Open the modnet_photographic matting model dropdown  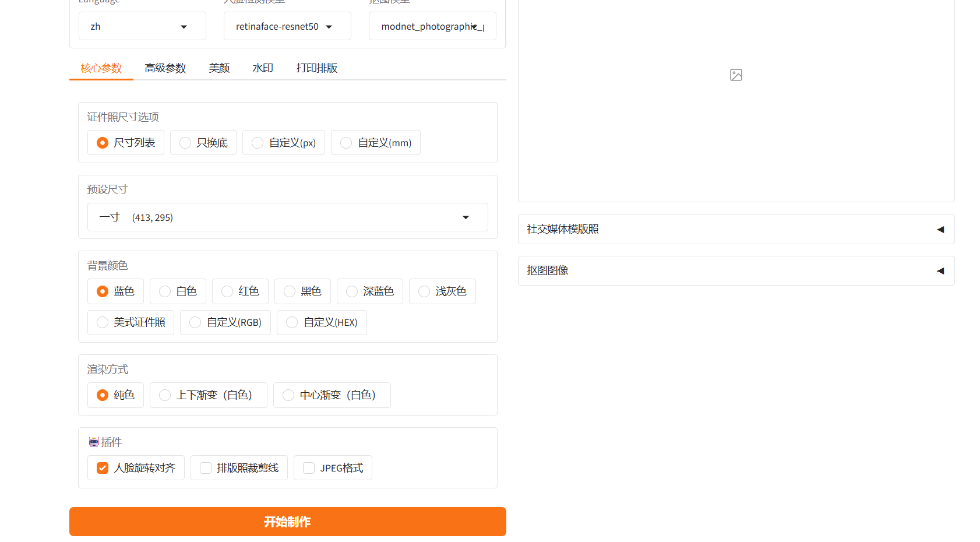[432, 27]
